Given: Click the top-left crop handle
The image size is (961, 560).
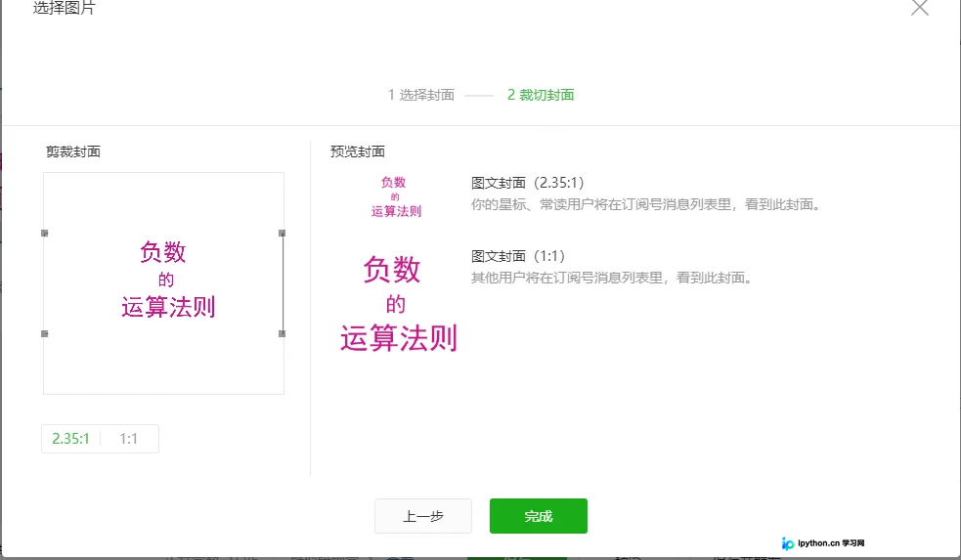Looking at the screenshot, I should 44,233.
